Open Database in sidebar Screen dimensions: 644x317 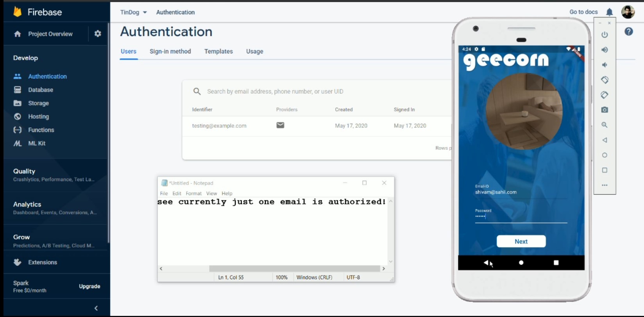coord(41,90)
